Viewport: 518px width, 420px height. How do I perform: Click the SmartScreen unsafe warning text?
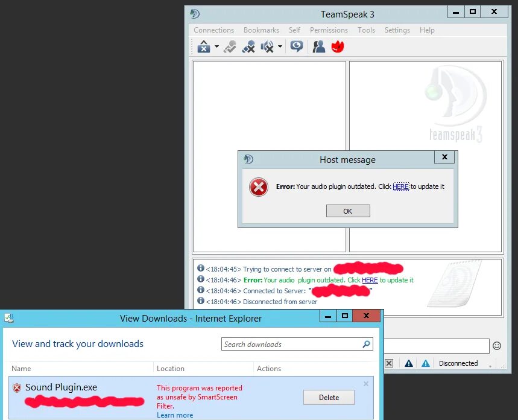tap(199, 397)
